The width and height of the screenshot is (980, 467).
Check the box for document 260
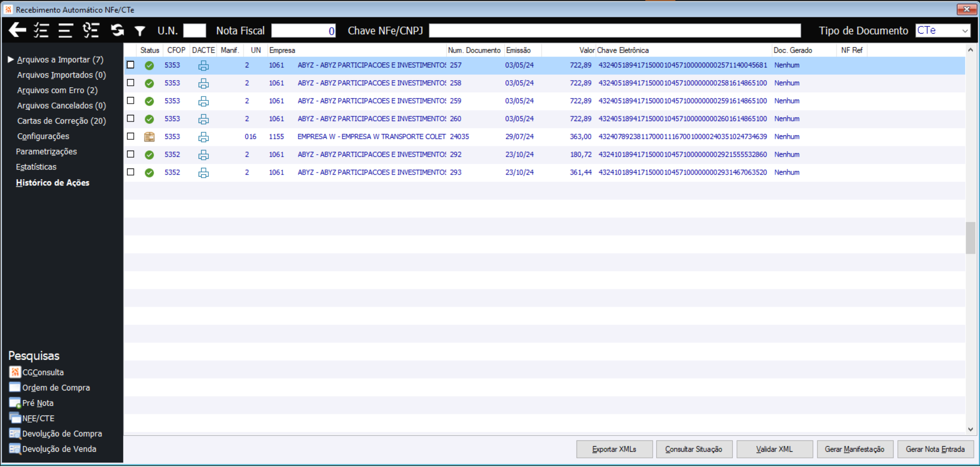(x=131, y=118)
